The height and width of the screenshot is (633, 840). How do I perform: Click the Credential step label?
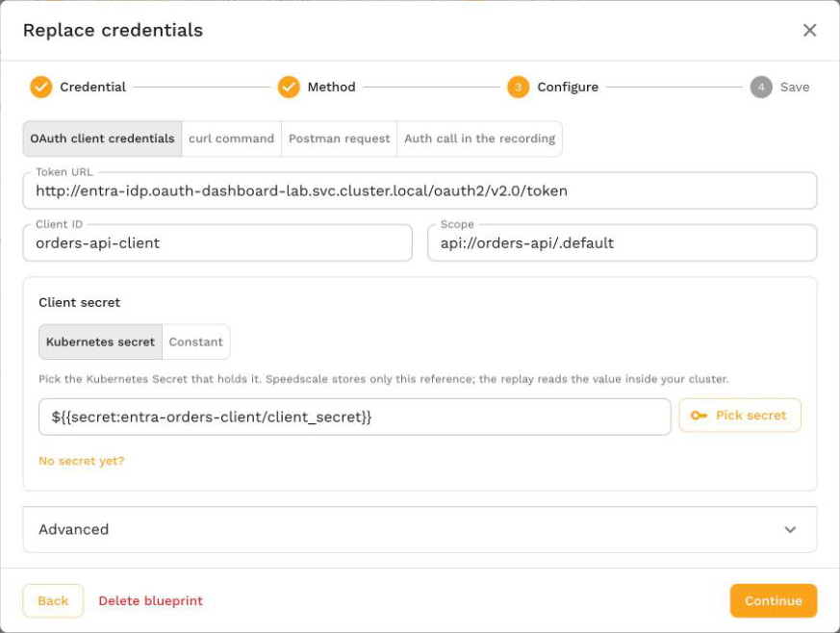(x=92, y=87)
